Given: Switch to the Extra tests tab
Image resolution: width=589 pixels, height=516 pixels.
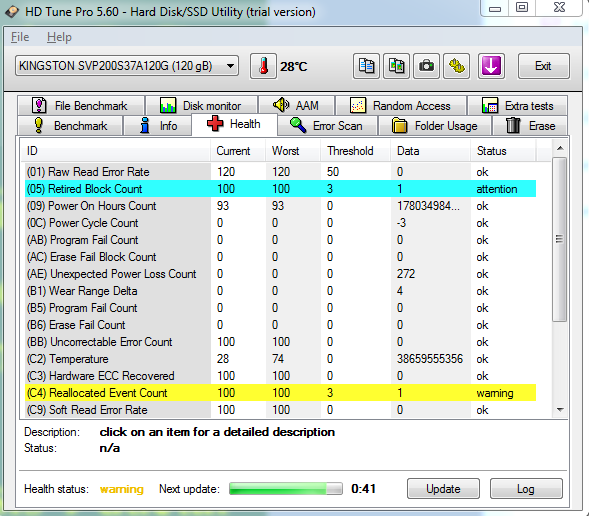Looking at the screenshot, I should (x=518, y=106).
